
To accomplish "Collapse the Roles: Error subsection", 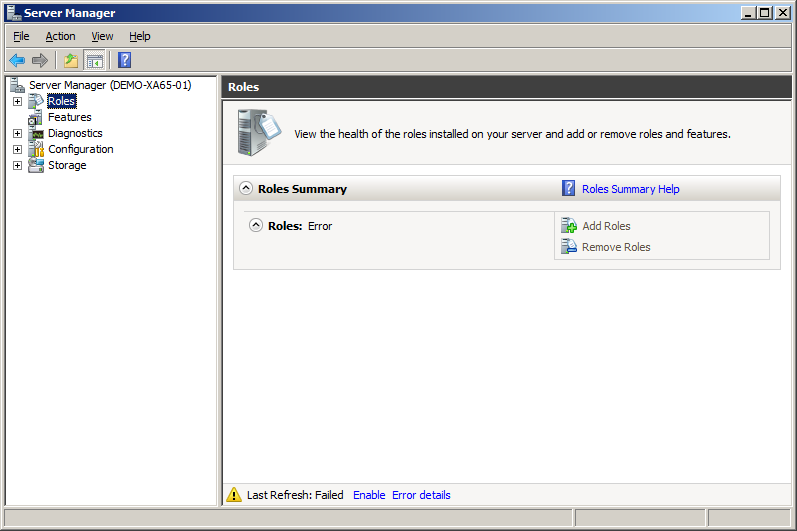I will [256, 225].
